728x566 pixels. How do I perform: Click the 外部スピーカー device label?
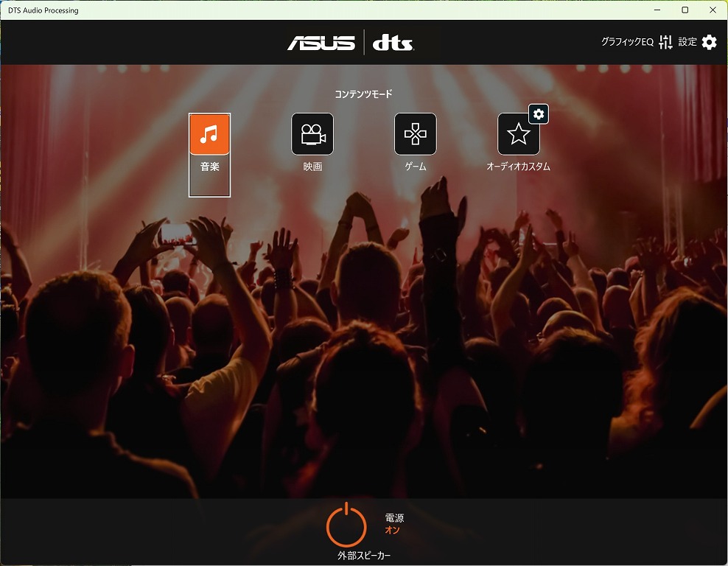pyautogui.click(x=364, y=556)
